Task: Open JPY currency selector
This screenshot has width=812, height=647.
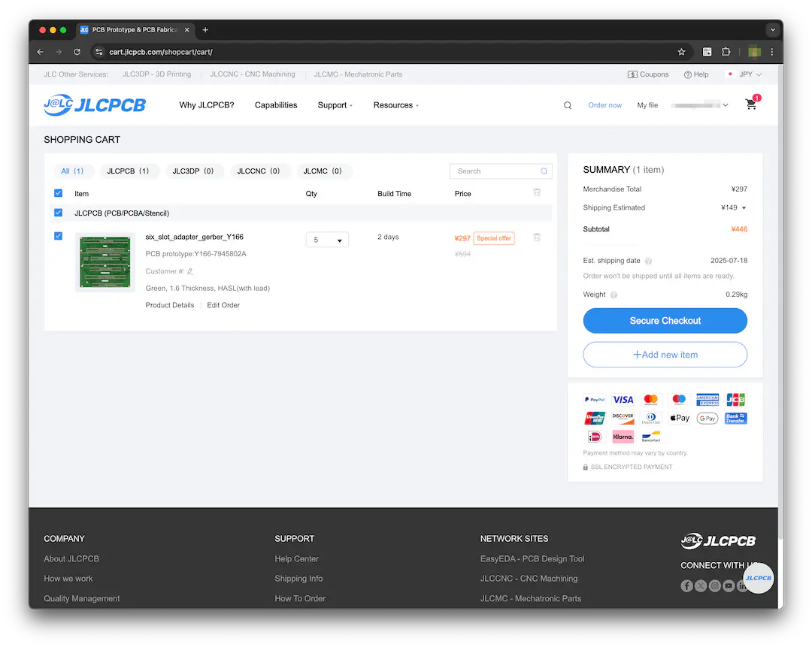Action: tap(744, 74)
